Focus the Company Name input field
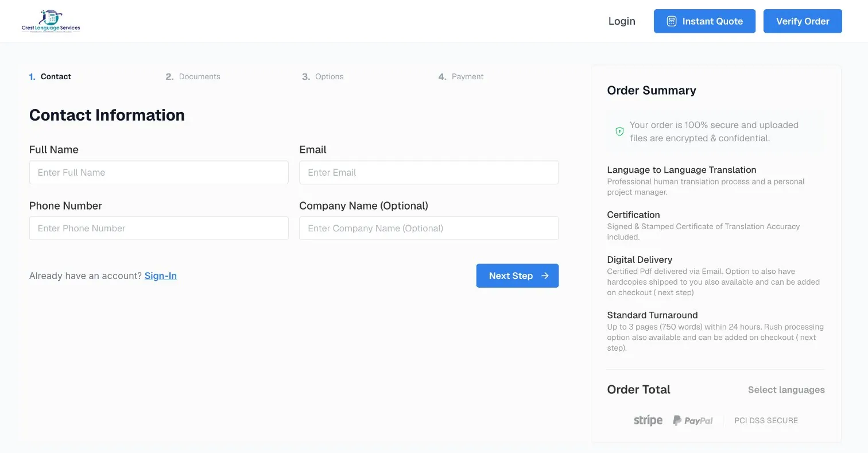Screen dimensions: 868x453 click(429, 228)
